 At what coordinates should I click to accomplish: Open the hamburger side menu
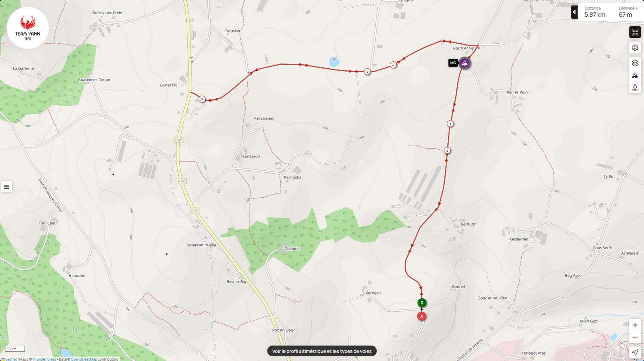pyautogui.click(x=6, y=187)
